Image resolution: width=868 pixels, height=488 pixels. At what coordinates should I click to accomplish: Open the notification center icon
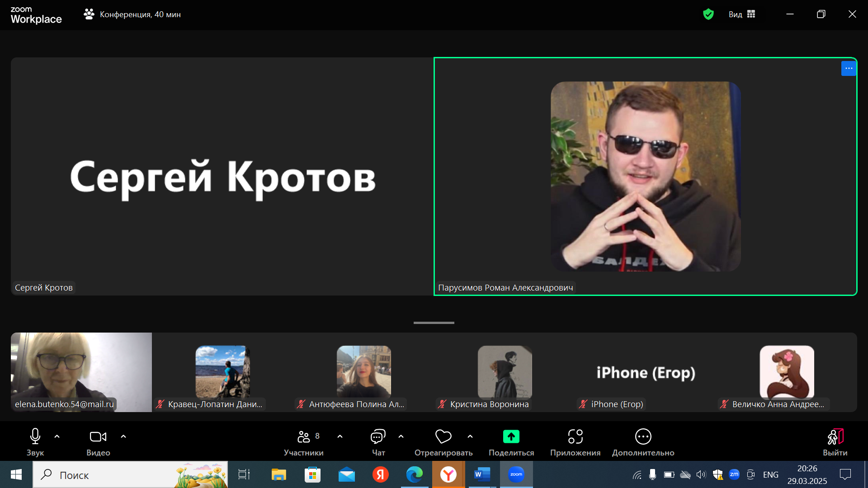pyautogui.click(x=845, y=474)
